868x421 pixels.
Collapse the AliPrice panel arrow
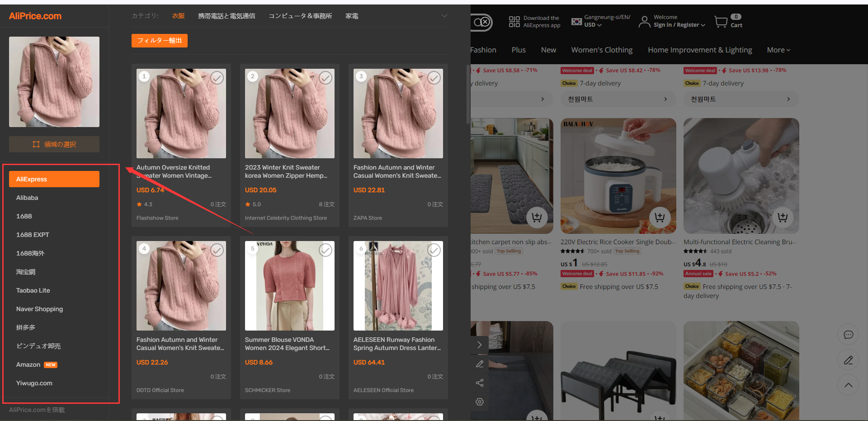click(480, 345)
